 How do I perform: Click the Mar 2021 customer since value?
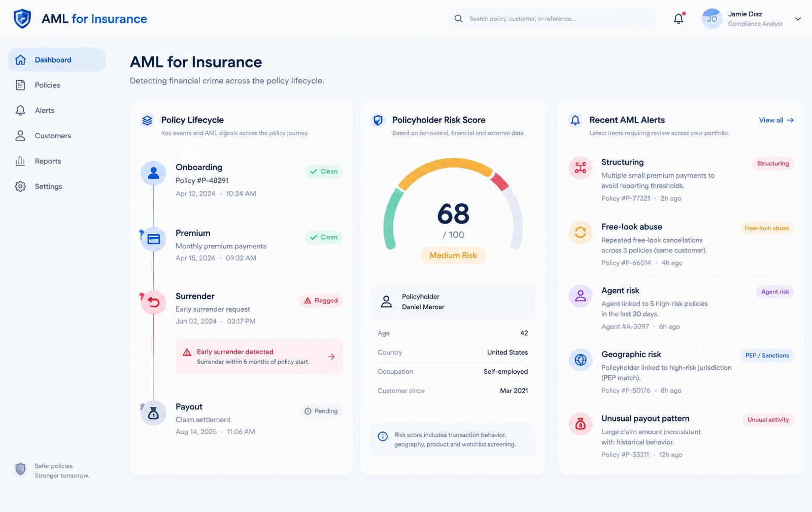point(514,391)
